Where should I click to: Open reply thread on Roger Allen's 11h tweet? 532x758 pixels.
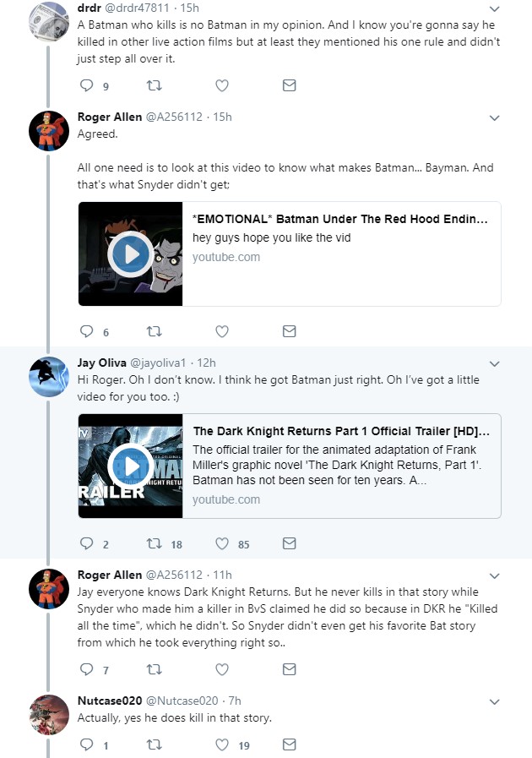(86, 669)
